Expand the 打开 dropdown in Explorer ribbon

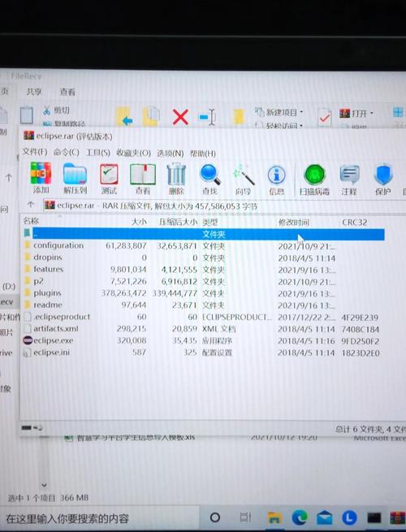point(356,113)
